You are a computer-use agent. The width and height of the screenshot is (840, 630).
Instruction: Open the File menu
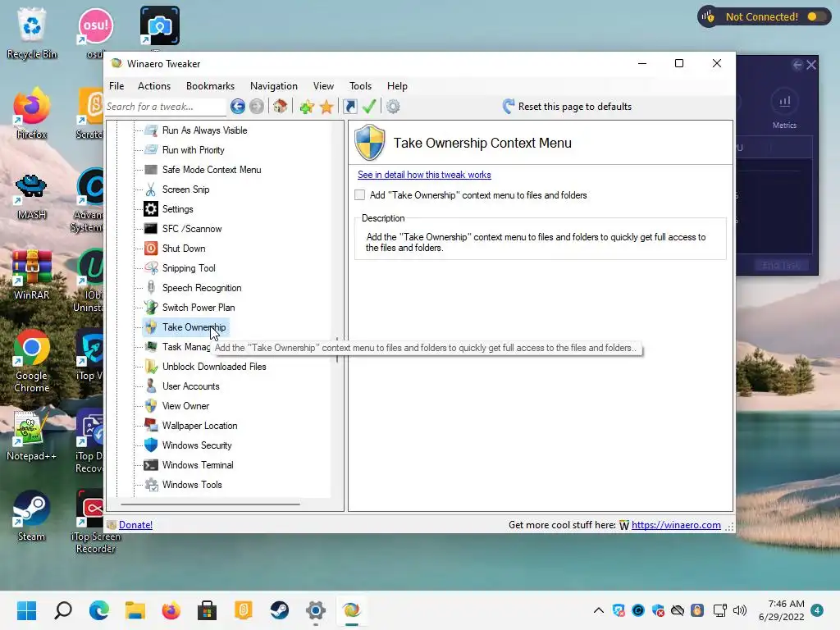pyautogui.click(x=116, y=85)
